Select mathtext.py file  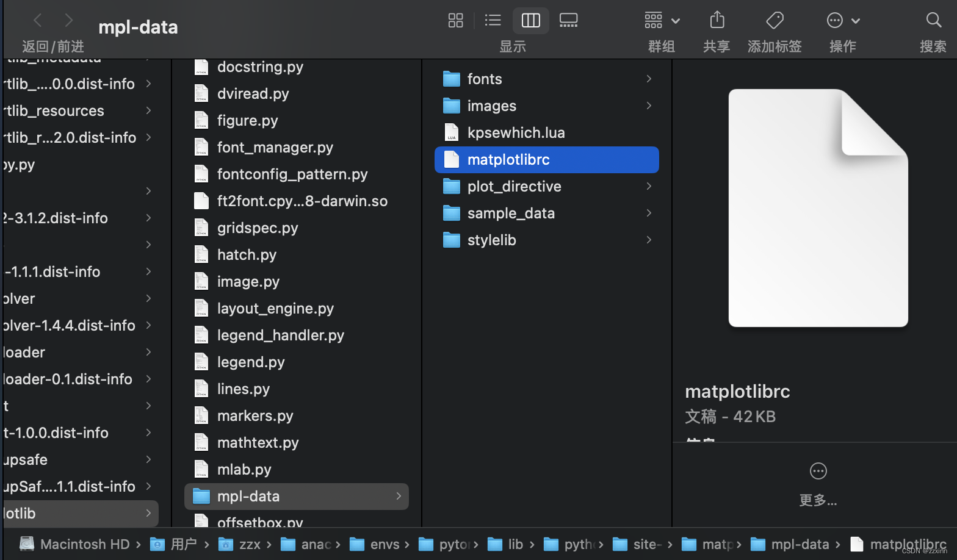[297, 443]
